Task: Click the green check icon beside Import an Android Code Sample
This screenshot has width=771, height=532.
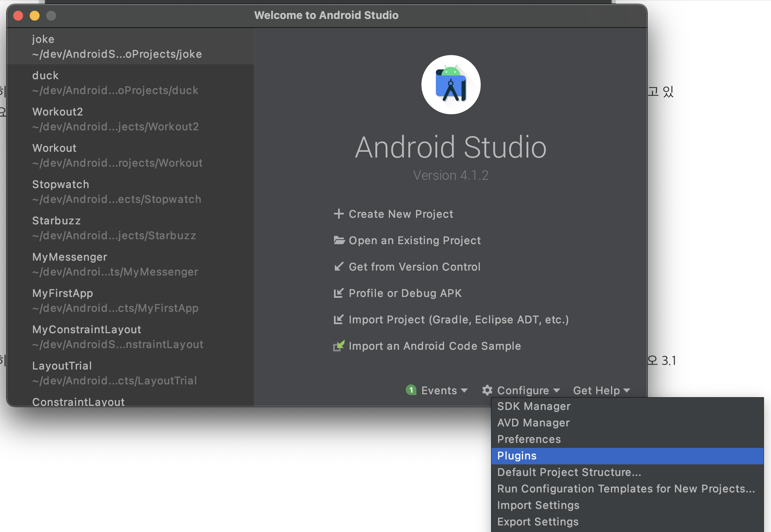Action: (338, 346)
